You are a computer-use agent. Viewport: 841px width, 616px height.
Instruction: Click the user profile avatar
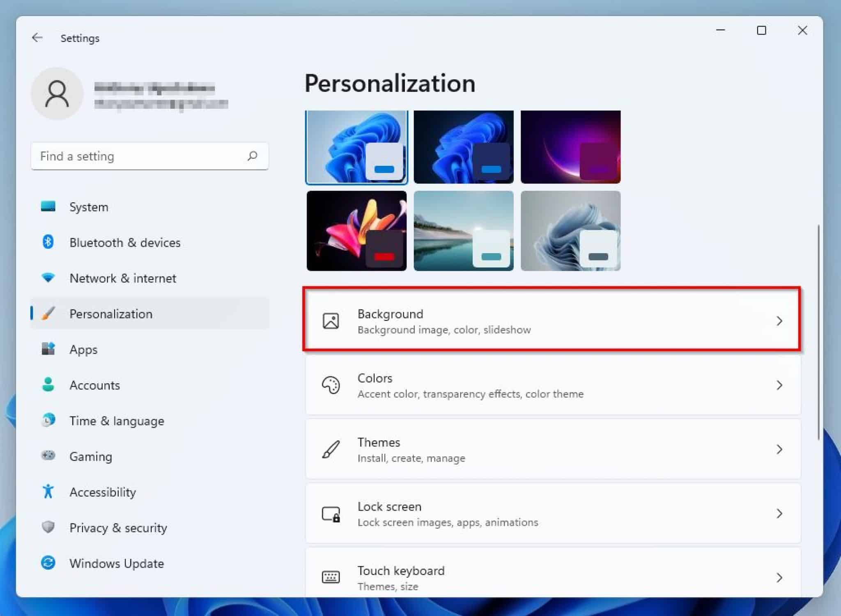(57, 93)
